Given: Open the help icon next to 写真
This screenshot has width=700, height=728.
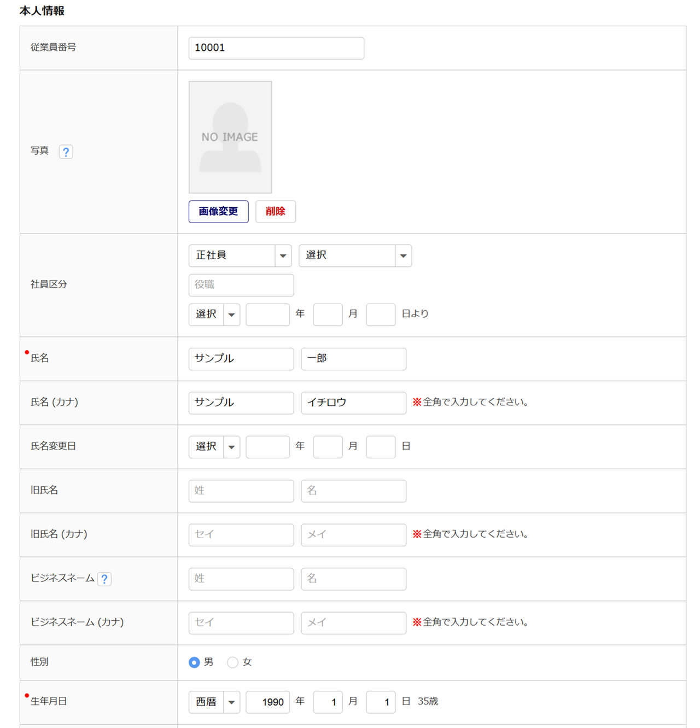Looking at the screenshot, I should click(66, 152).
